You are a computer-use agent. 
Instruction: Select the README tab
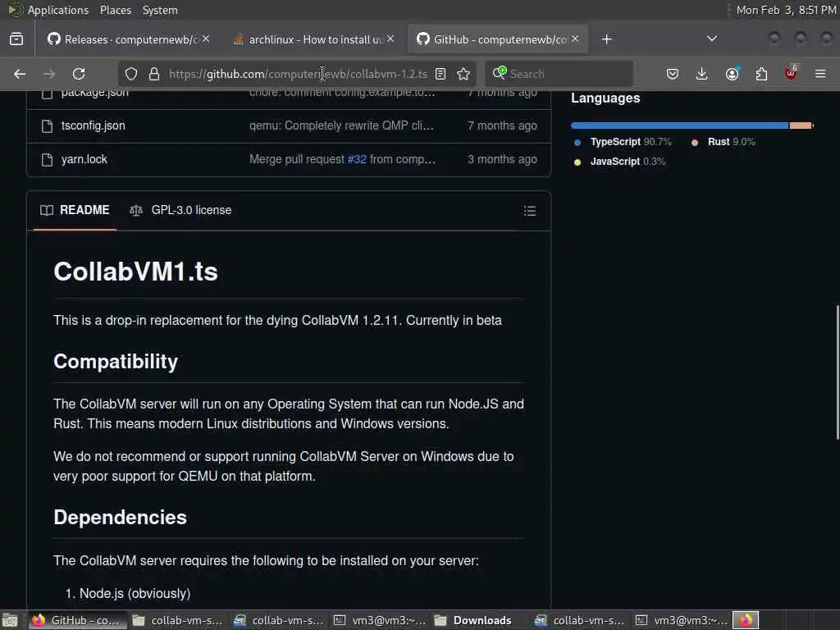75,210
